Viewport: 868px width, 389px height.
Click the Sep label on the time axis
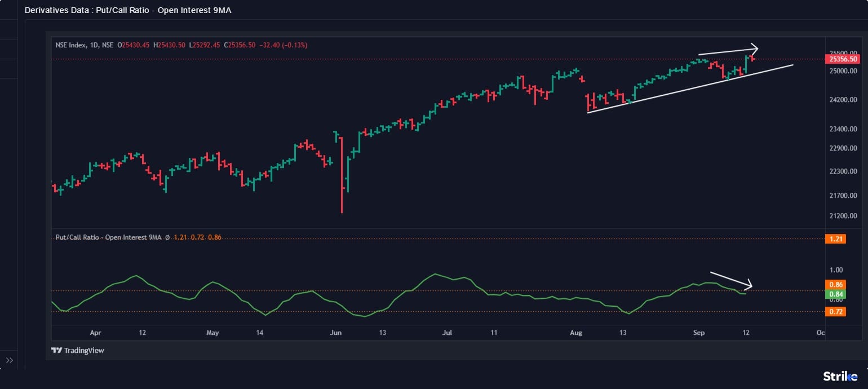[x=699, y=333]
